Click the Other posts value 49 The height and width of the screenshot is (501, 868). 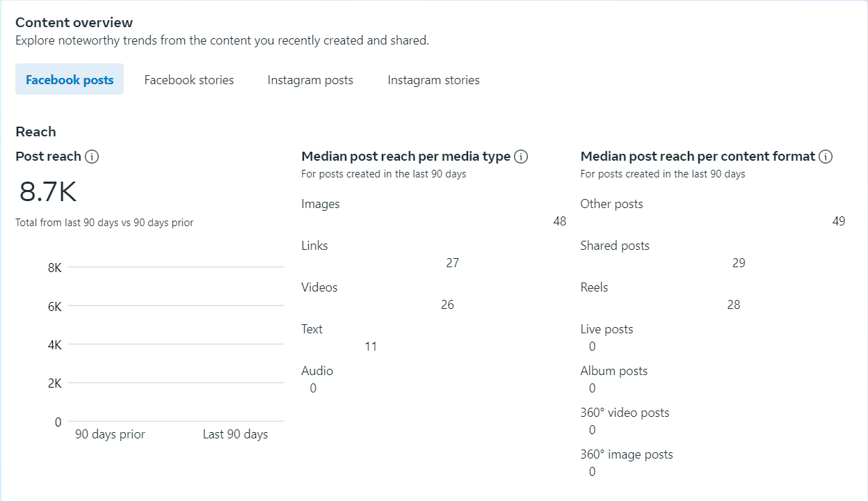click(x=838, y=221)
